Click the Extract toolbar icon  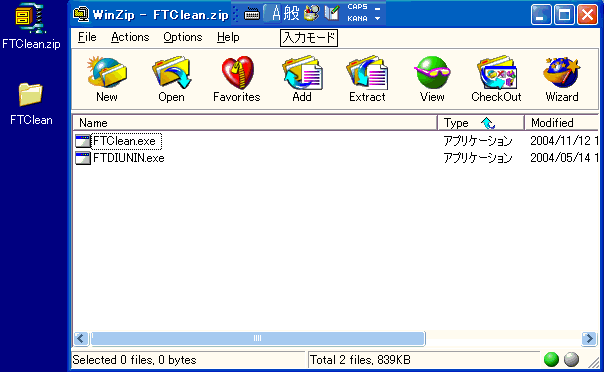(x=367, y=79)
